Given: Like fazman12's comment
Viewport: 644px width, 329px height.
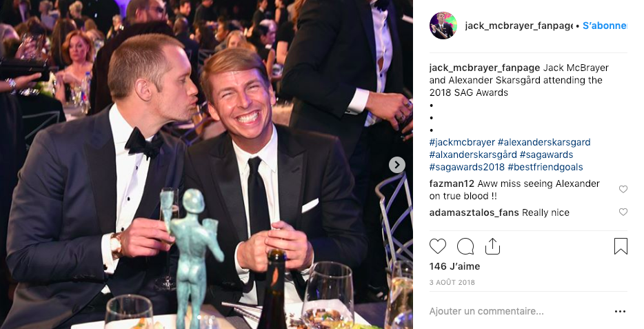Looking at the screenshot, I should (623, 190).
